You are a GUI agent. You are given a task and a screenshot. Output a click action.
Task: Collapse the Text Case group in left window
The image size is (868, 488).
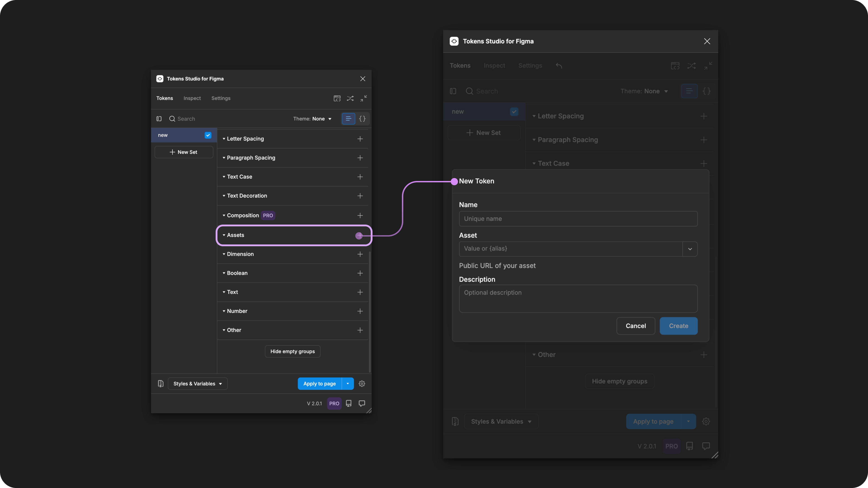click(224, 177)
